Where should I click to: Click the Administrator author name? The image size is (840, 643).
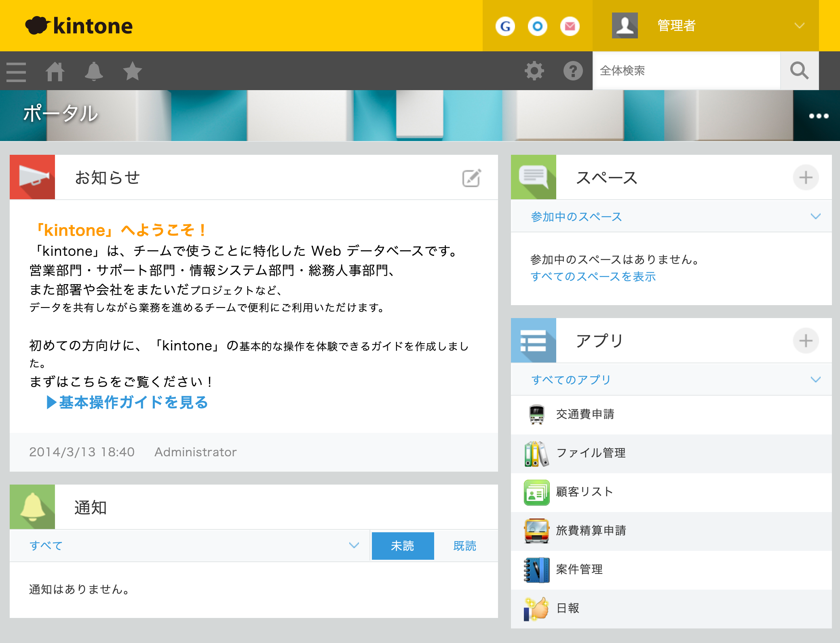tap(196, 452)
